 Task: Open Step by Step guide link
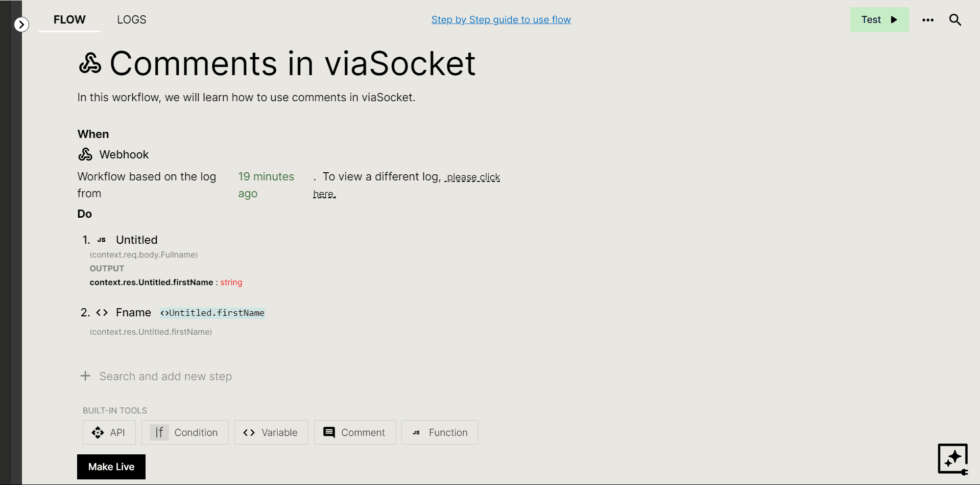coord(501,19)
